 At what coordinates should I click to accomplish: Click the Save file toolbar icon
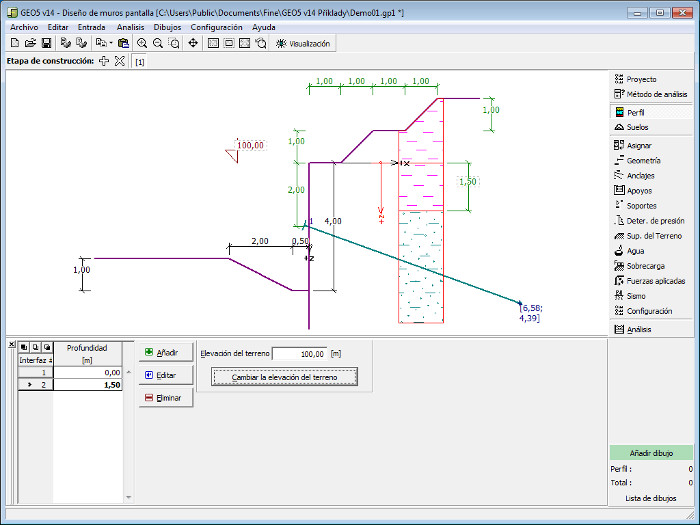(x=46, y=44)
